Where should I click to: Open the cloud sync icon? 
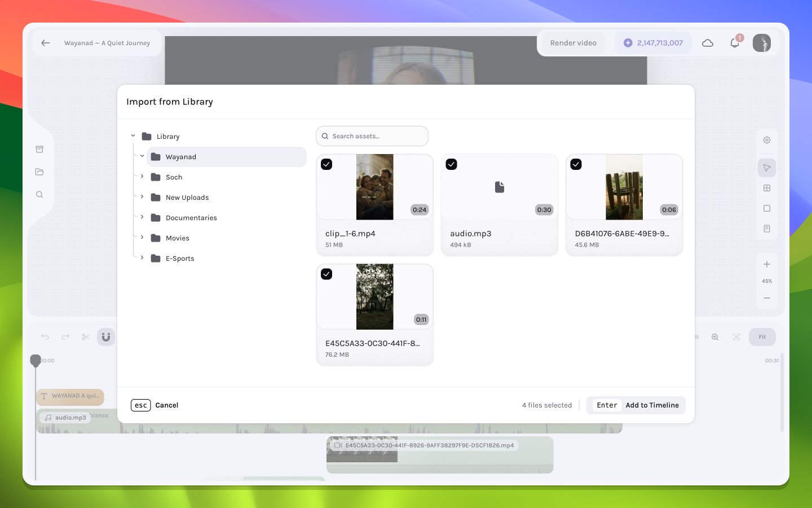tap(708, 43)
